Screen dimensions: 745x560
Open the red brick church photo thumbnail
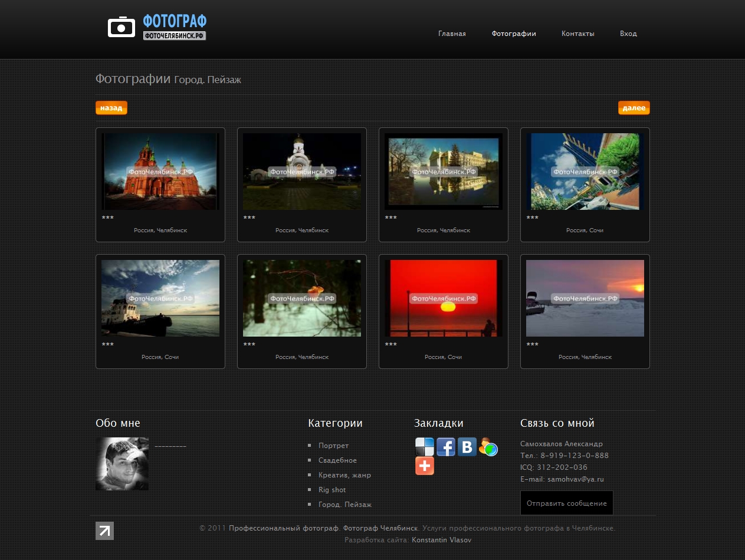tap(160, 172)
